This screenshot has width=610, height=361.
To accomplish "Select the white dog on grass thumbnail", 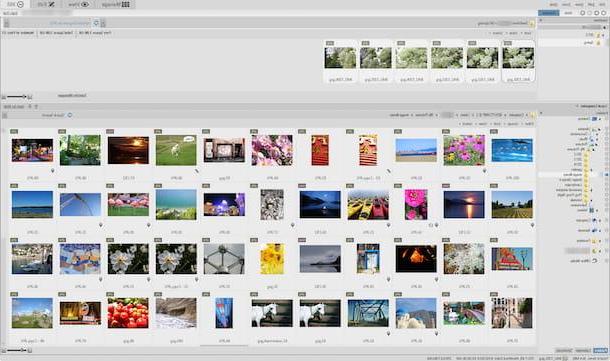I will pos(176,150).
